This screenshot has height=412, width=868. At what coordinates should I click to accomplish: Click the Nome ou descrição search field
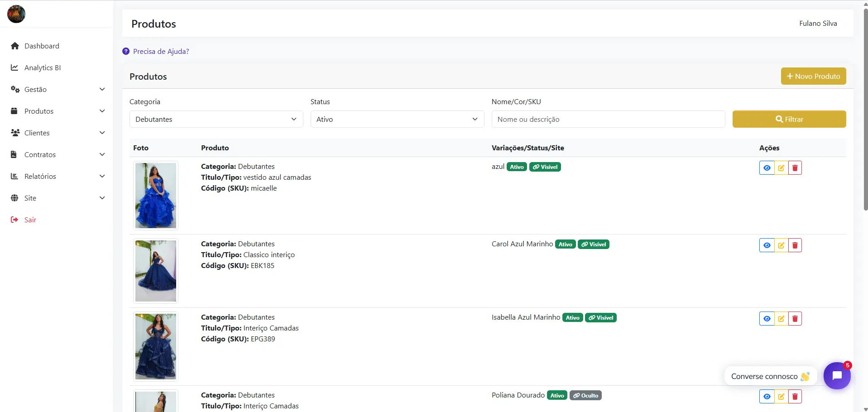pyautogui.click(x=608, y=119)
